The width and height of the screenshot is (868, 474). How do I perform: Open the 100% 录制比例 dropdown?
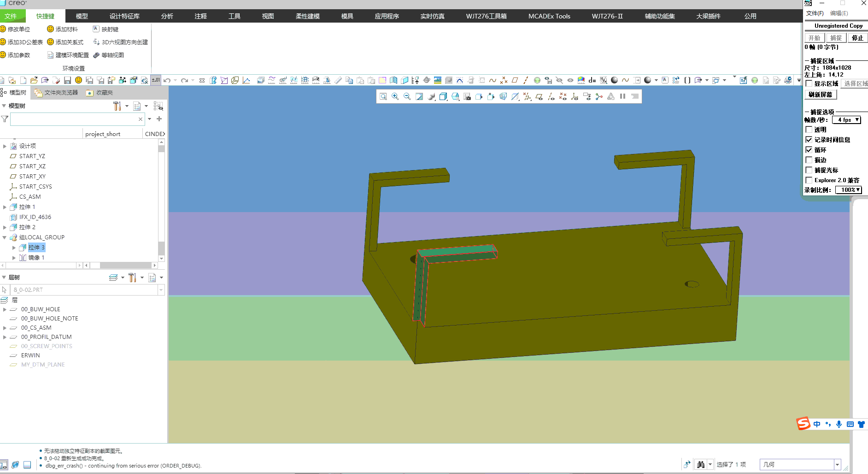click(848, 190)
